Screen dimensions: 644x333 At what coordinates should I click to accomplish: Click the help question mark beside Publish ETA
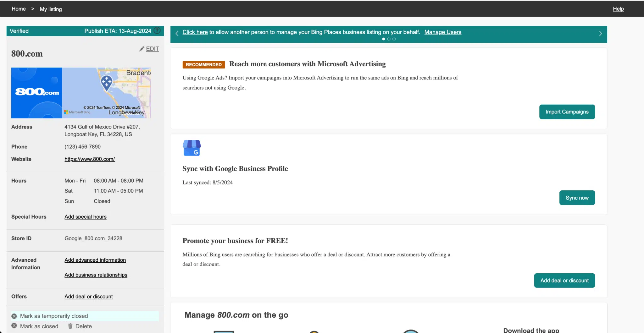(x=157, y=31)
